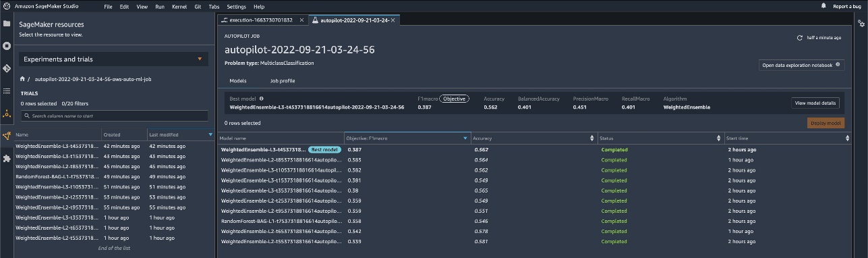Switch to the Models tab
Screen dimensions: 868x258
tap(237, 80)
